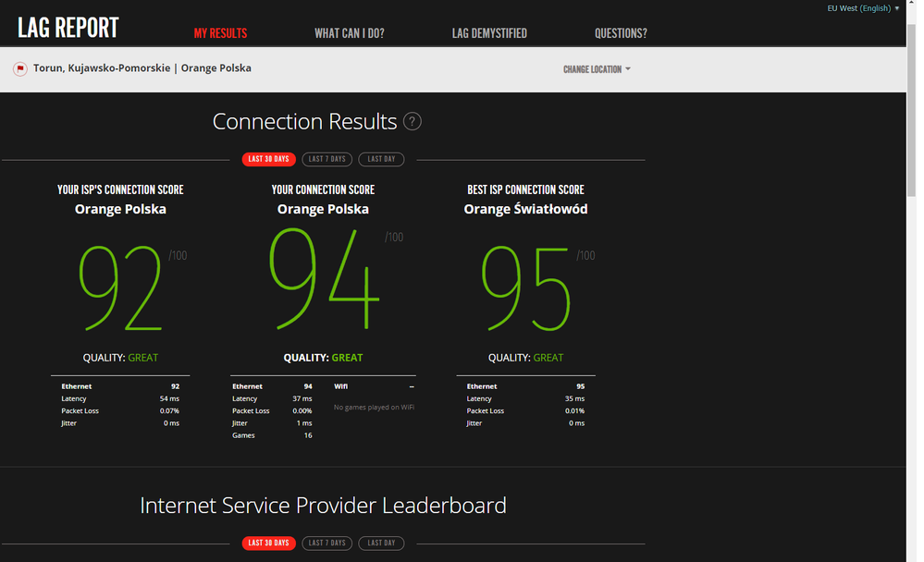The height and width of the screenshot is (562, 924).
Task: Click the LAG REPORT logo
Action: pos(68,28)
